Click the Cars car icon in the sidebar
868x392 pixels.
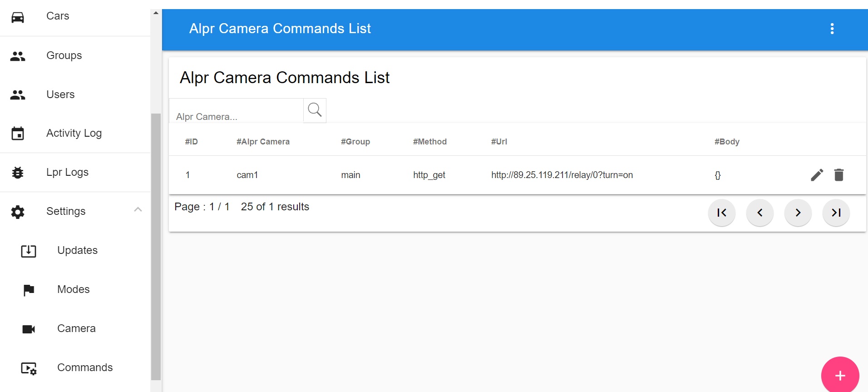point(18,17)
